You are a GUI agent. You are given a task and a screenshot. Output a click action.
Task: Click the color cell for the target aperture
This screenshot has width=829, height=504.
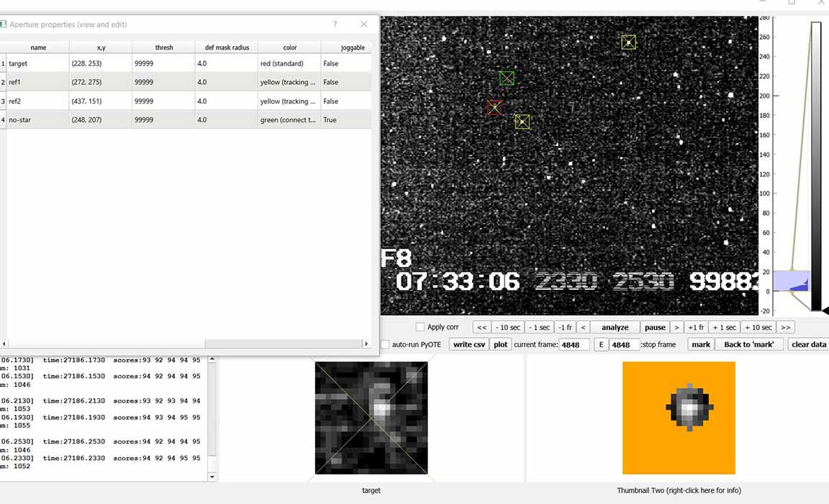pyautogui.click(x=289, y=64)
